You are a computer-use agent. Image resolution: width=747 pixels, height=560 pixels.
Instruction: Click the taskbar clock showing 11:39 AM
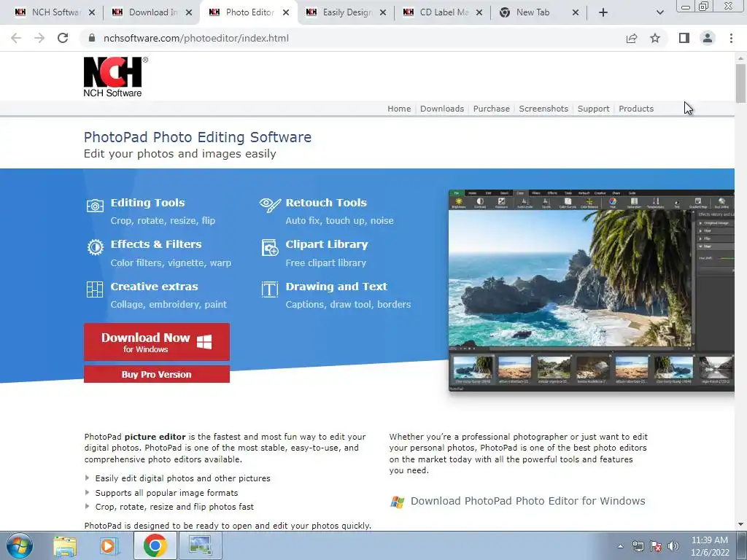point(710,546)
